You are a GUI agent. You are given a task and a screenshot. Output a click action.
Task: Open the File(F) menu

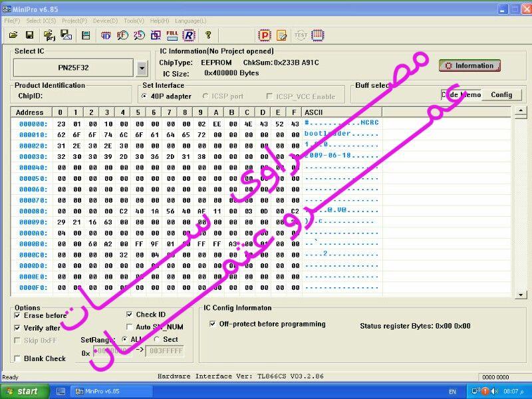coord(12,21)
